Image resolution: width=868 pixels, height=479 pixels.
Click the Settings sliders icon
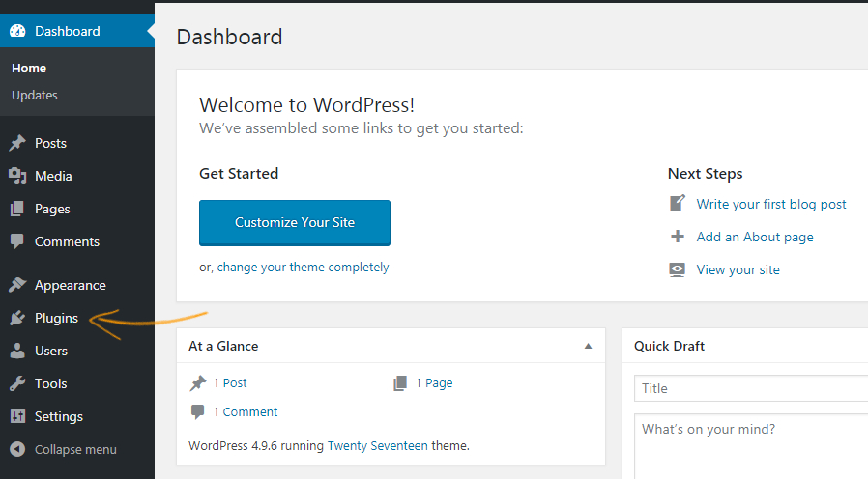pyautogui.click(x=17, y=416)
